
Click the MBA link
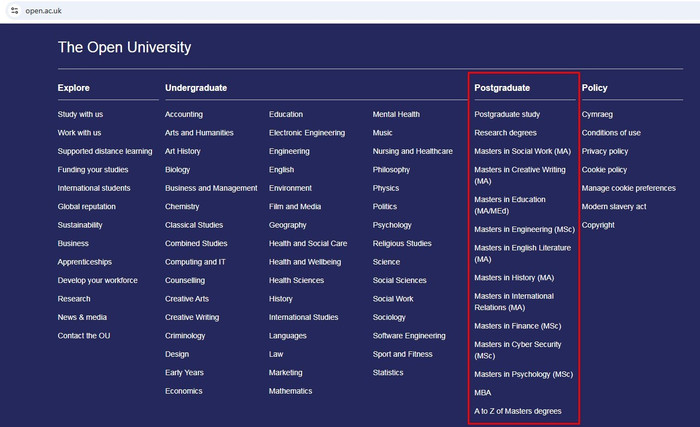(483, 393)
